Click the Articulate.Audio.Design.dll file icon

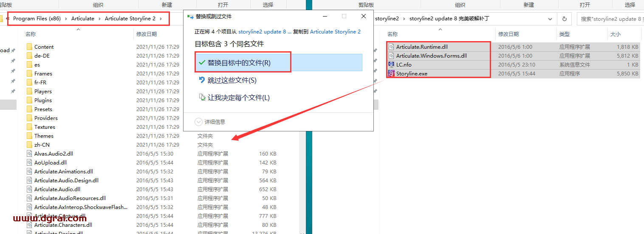[29, 180]
